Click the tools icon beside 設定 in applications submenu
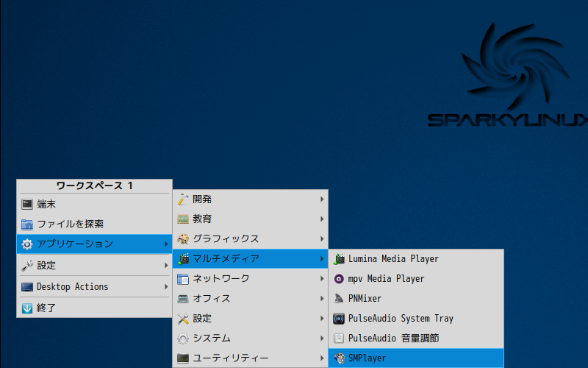The width and height of the screenshot is (588, 368). [183, 319]
